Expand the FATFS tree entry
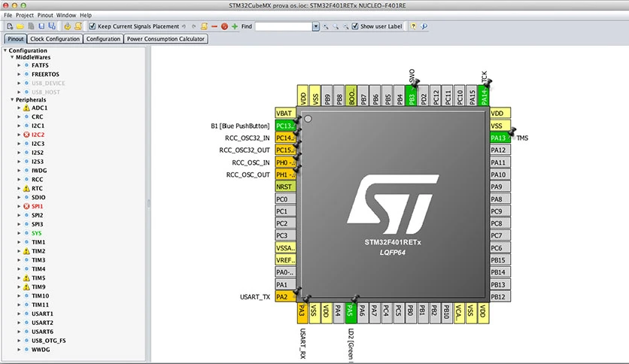629x364 pixels. 19,65
